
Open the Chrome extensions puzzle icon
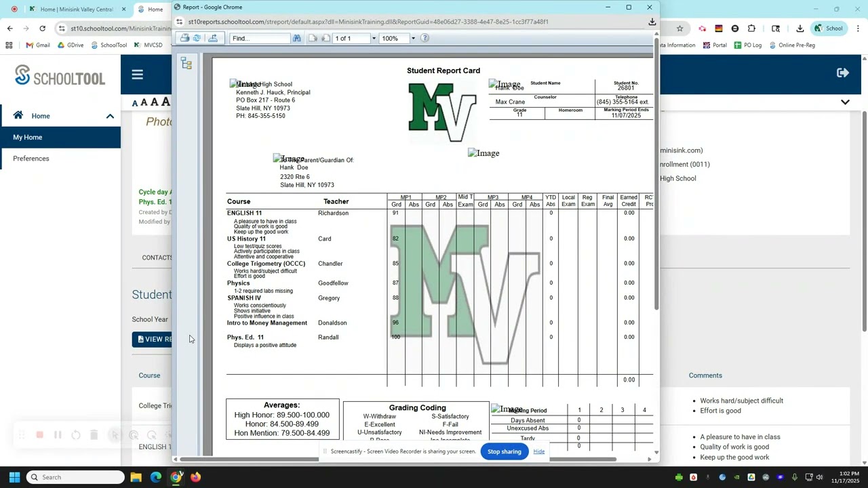(751, 28)
